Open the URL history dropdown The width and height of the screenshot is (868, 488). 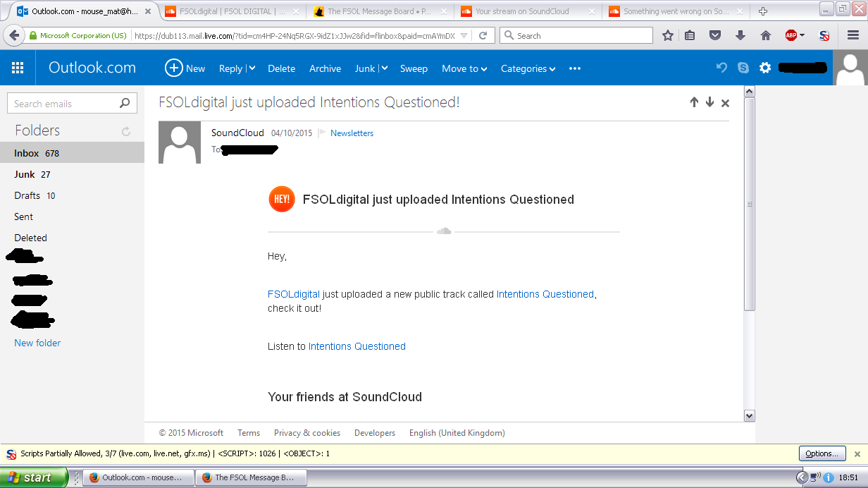pos(462,35)
